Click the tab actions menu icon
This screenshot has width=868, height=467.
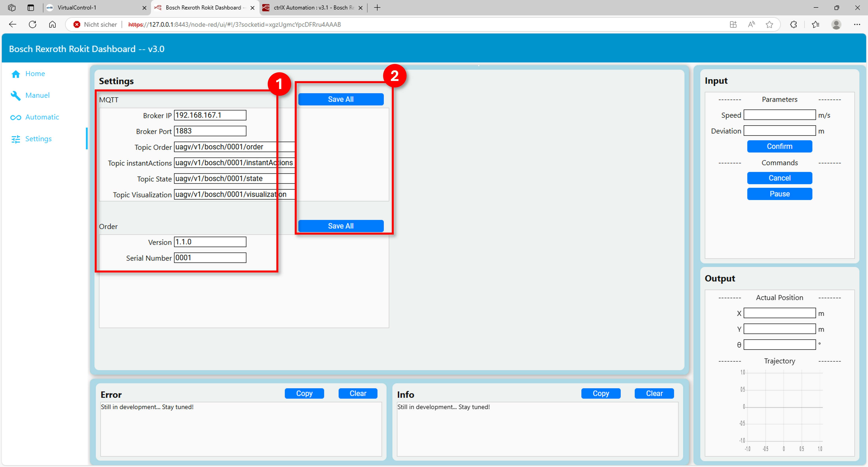click(31, 8)
